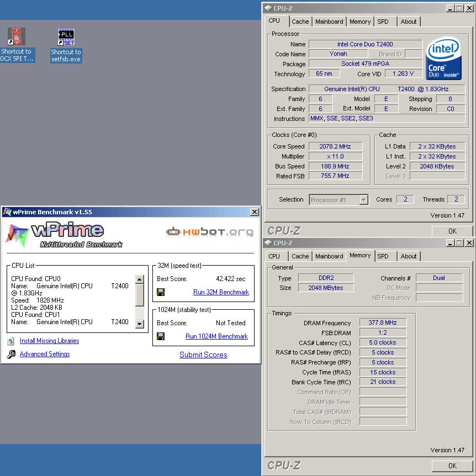Open Mainboard tab in top CPU-Z window

pyautogui.click(x=329, y=22)
